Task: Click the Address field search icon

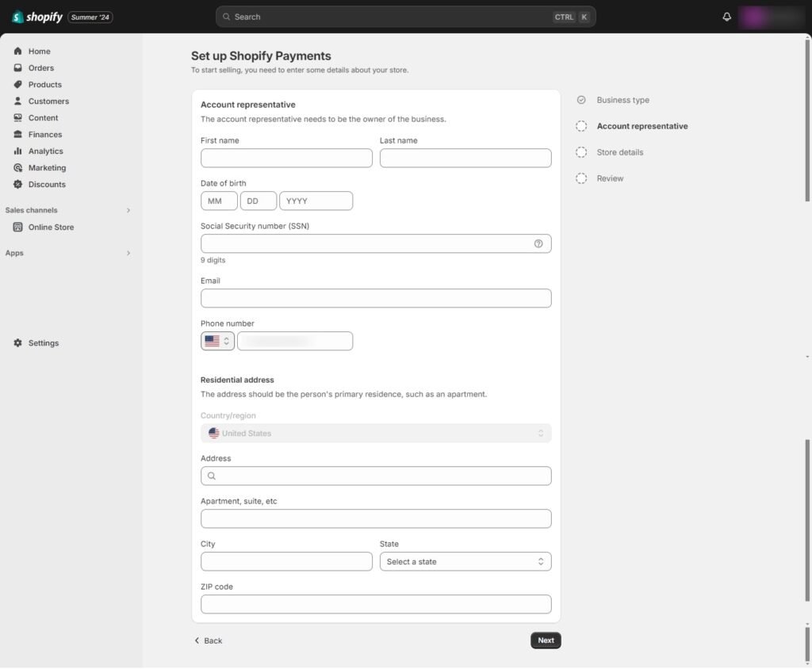Action: tap(211, 476)
